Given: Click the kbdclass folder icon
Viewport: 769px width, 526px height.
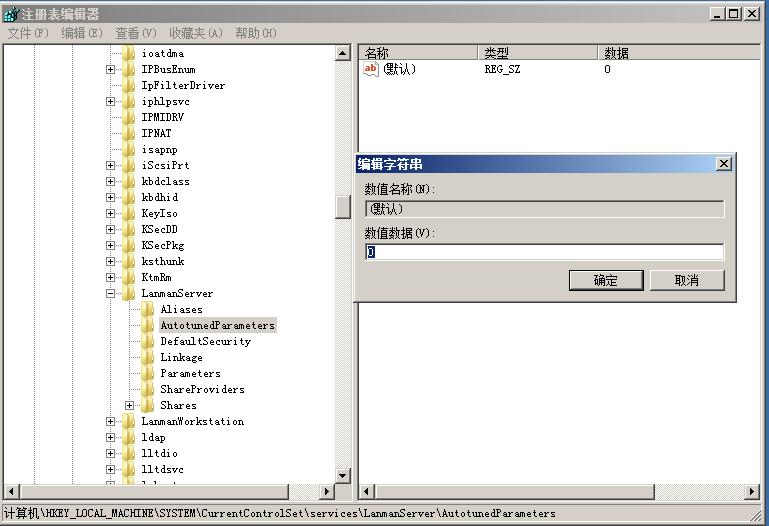Looking at the screenshot, I should click(x=128, y=181).
